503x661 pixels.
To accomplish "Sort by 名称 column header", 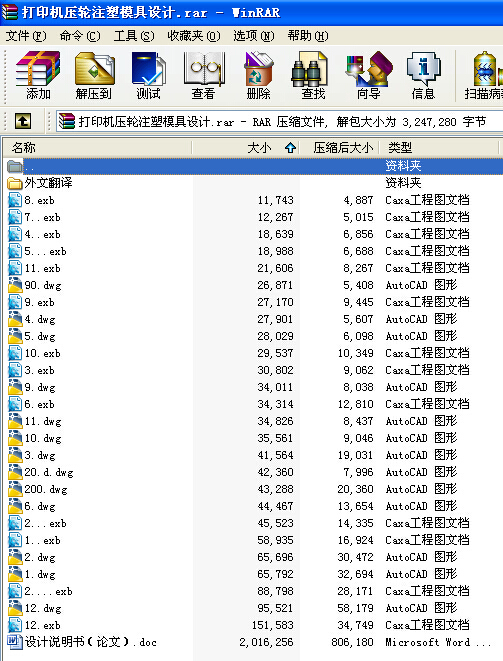I will pyautogui.click(x=97, y=148).
